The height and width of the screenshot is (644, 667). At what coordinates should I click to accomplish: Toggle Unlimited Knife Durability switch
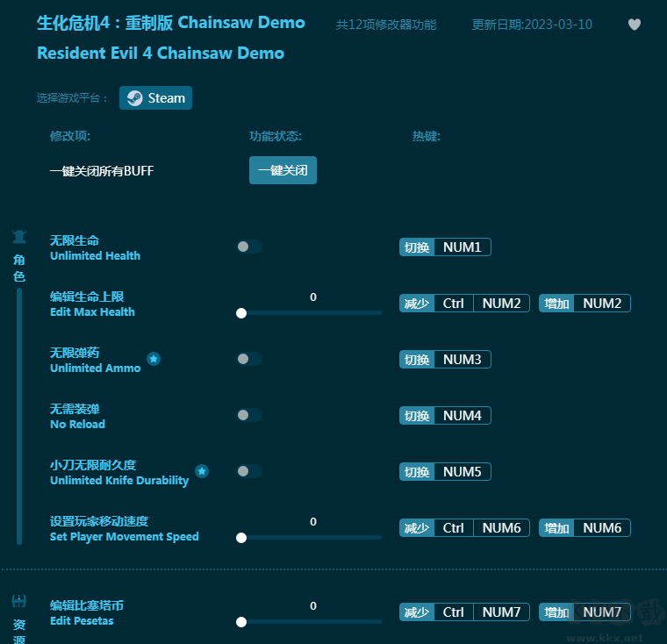(x=249, y=471)
